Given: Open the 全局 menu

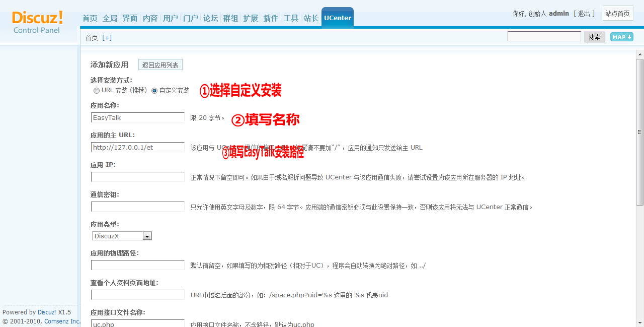Looking at the screenshot, I should click(x=110, y=18).
